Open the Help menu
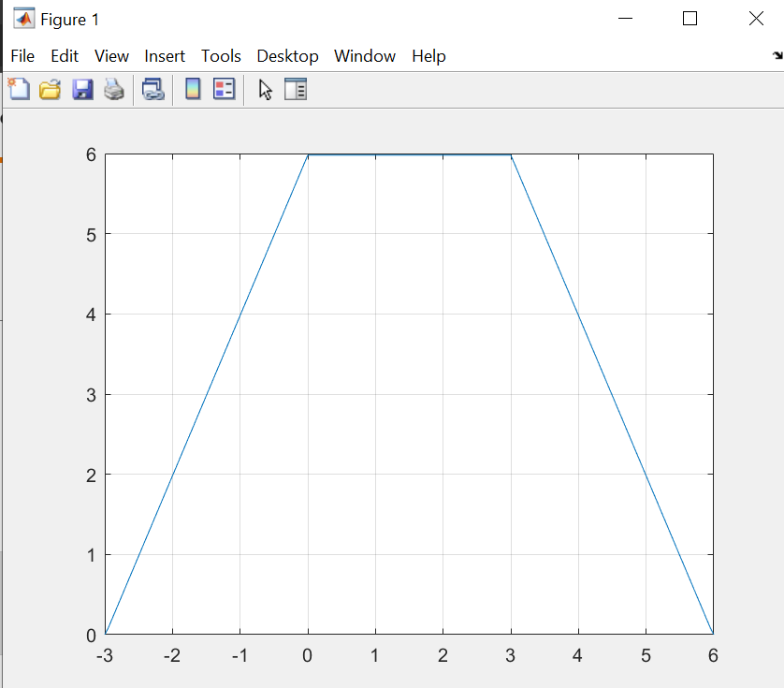784x688 pixels. point(428,56)
